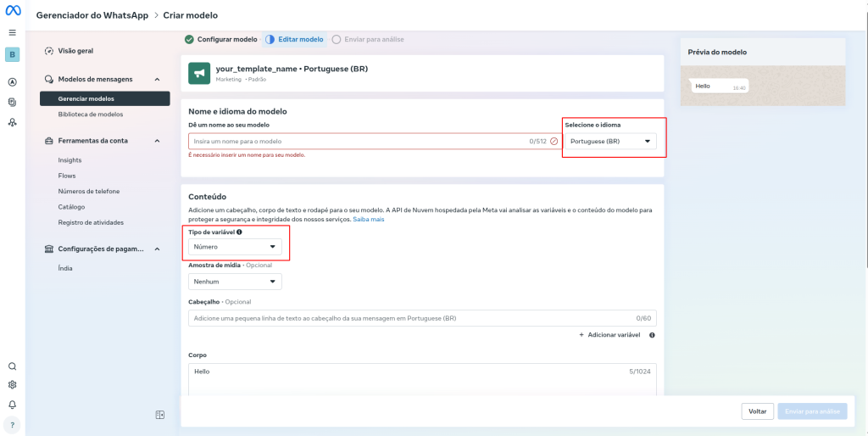Click the Voltar button

pyautogui.click(x=757, y=411)
